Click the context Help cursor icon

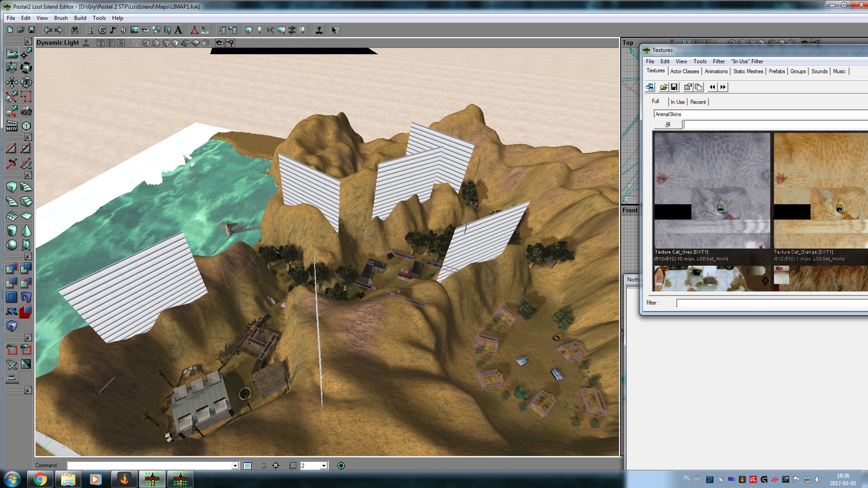[x=335, y=30]
